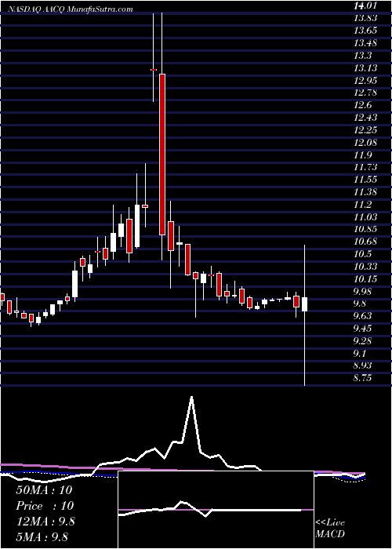
Task: Click the peak of the white volume line
Action: click(x=191, y=398)
